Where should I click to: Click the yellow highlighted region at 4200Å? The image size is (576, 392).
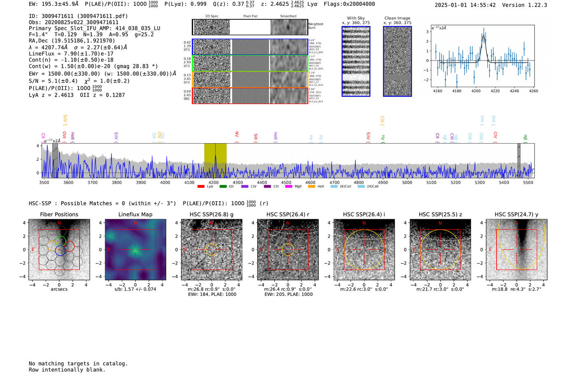pos(215,160)
